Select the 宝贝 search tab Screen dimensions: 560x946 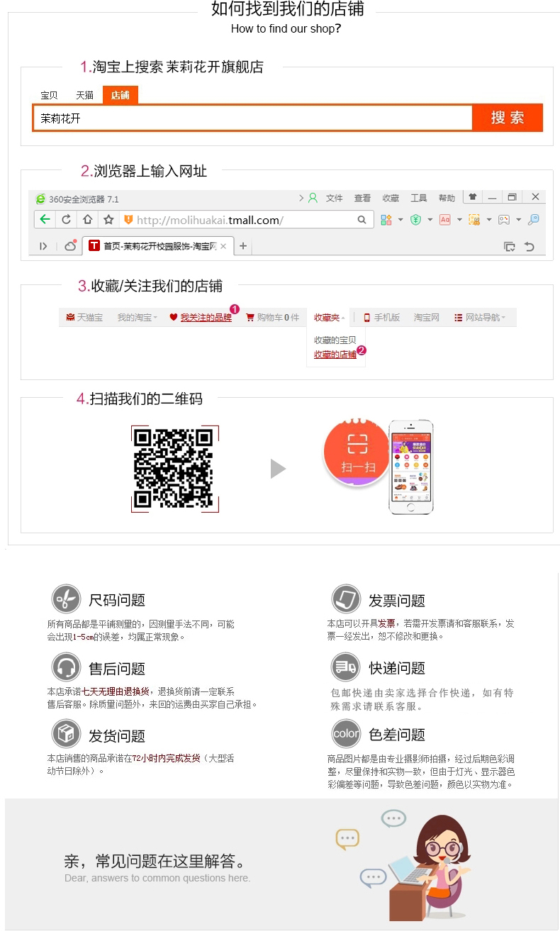(49, 95)
